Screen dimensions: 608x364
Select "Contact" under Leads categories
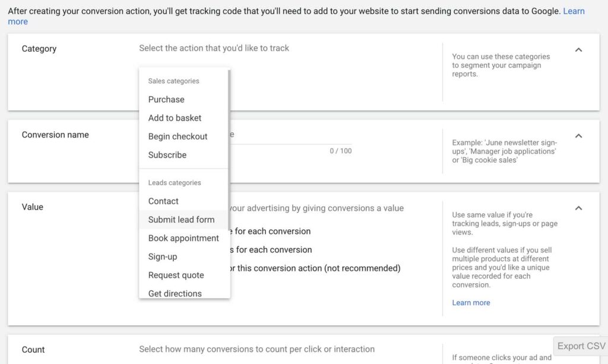pyautogui.click(x=163, y=201)
